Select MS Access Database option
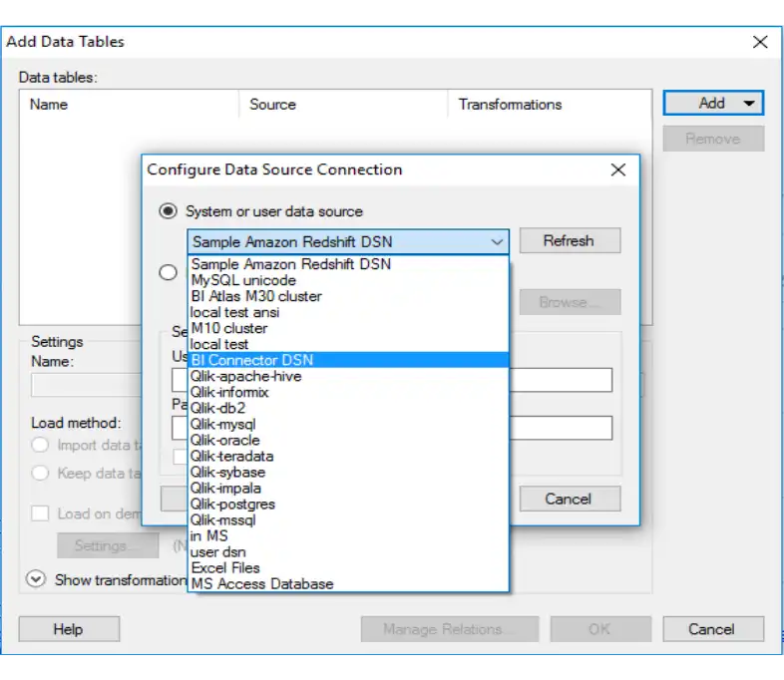 262,583
